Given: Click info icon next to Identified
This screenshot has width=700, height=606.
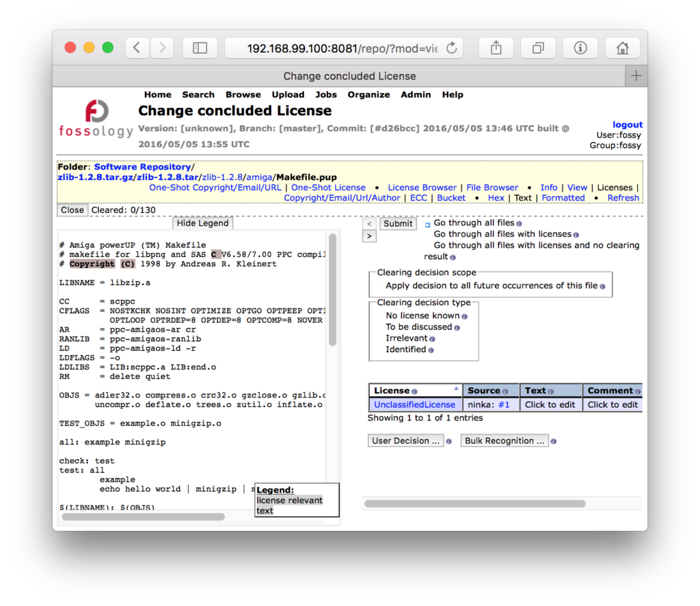Looking at the screenshot, I should pos(431,351).
